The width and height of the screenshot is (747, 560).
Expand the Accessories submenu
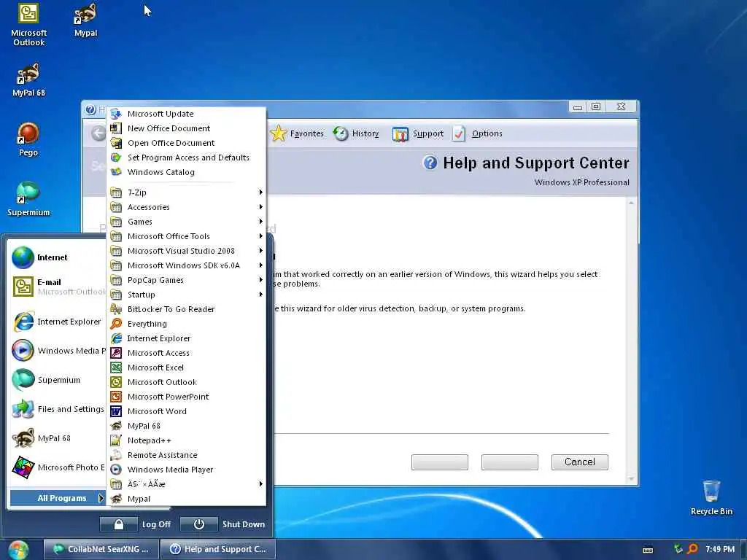coord(186,207)
